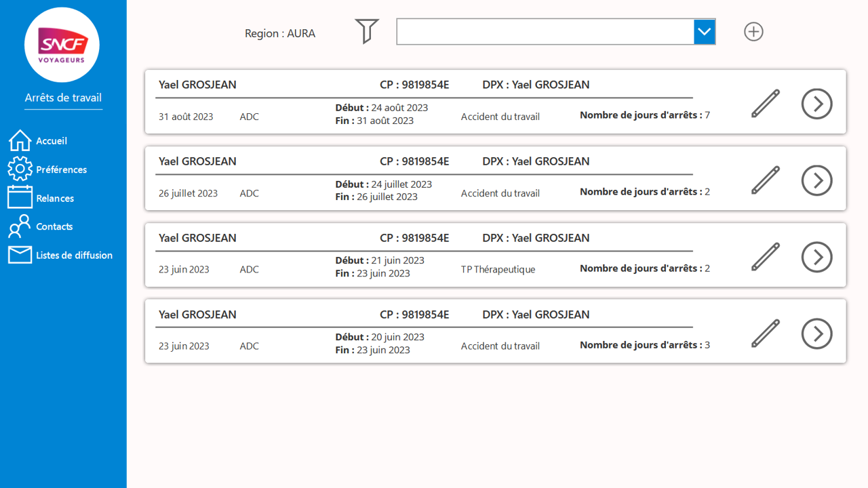Screen dimensions: 868x488
Task: Click the plus circle add icon
Action: 753,32
